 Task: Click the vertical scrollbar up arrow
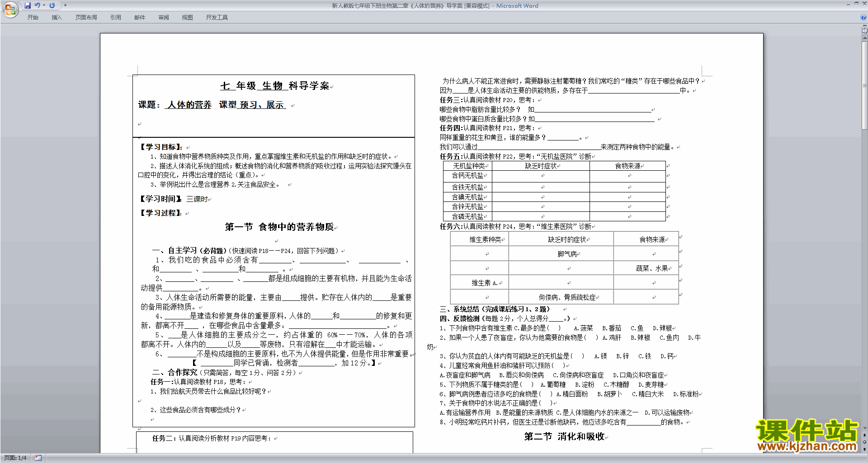tap(864, 39)
